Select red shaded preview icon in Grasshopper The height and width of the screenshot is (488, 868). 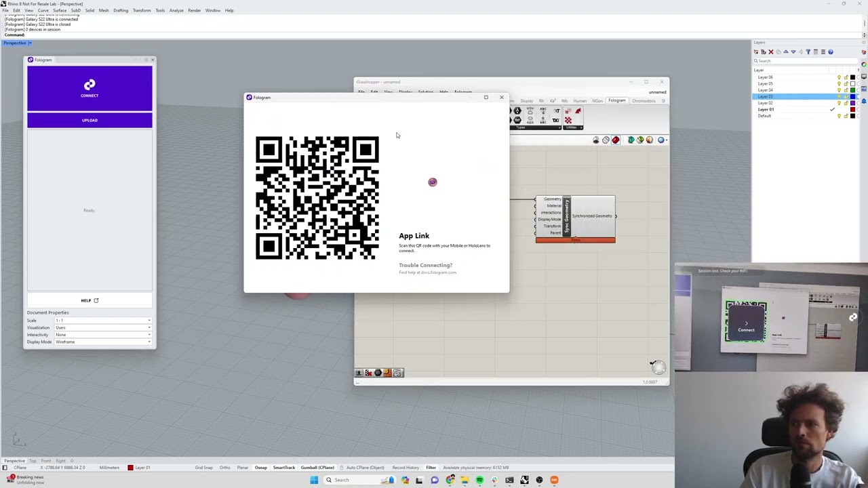[616, 140]
